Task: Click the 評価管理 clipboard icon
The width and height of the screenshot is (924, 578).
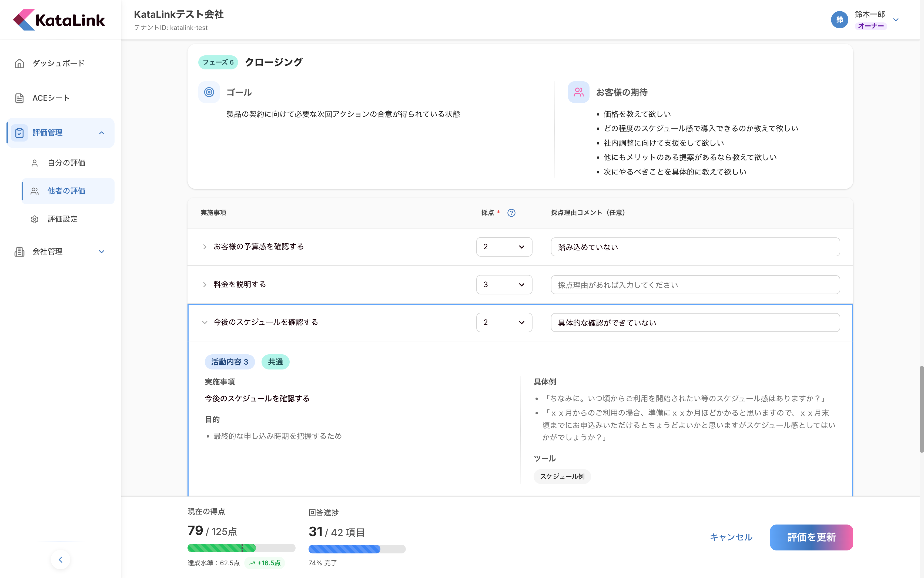Action: tap(20, 133)
